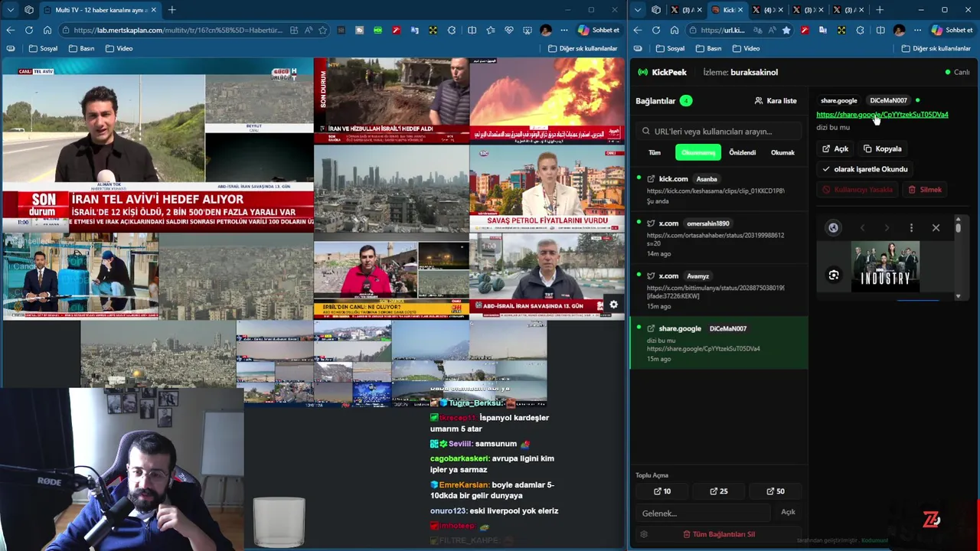This screenshot has width=980, height=551.
Task: Select the Tüm filter tab
Action: coord(655,152)
